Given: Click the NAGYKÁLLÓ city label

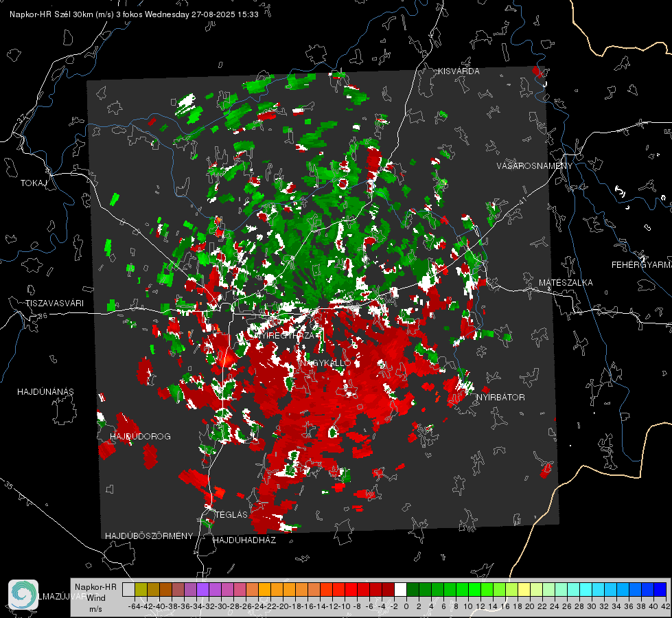Looking at the screenshot, I should pyautogui.click(x=326, y=363).
